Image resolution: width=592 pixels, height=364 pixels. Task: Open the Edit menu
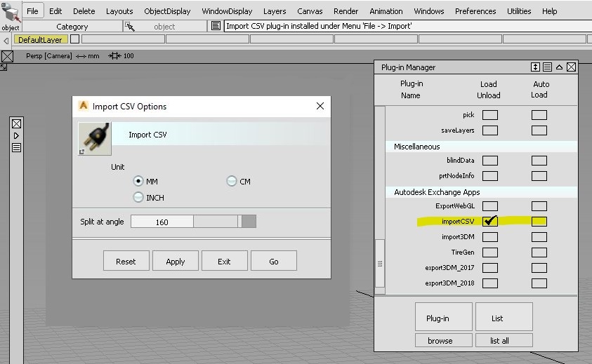coord(55,11)
